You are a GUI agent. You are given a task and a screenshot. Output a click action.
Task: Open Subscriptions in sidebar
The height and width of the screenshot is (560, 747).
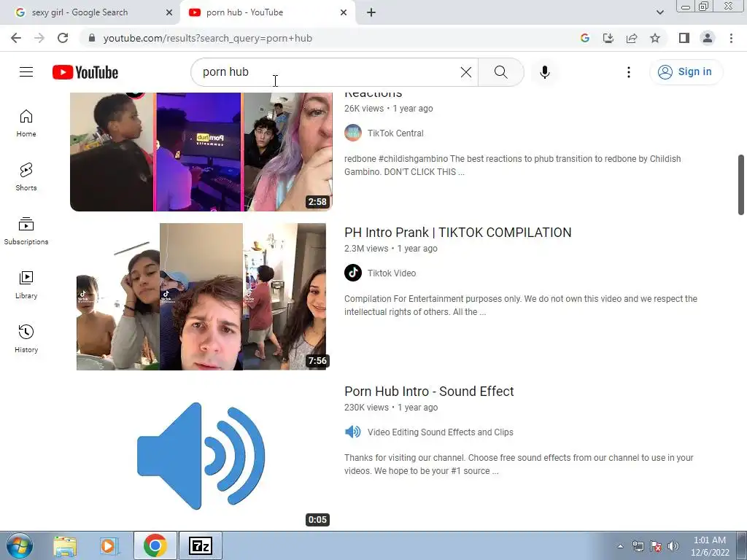point(26,231)
